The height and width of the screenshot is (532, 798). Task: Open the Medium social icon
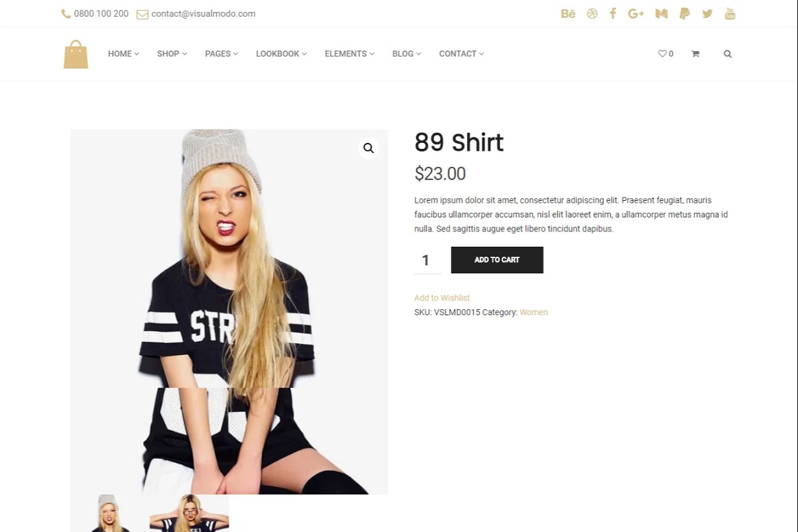tap(661, 13)
